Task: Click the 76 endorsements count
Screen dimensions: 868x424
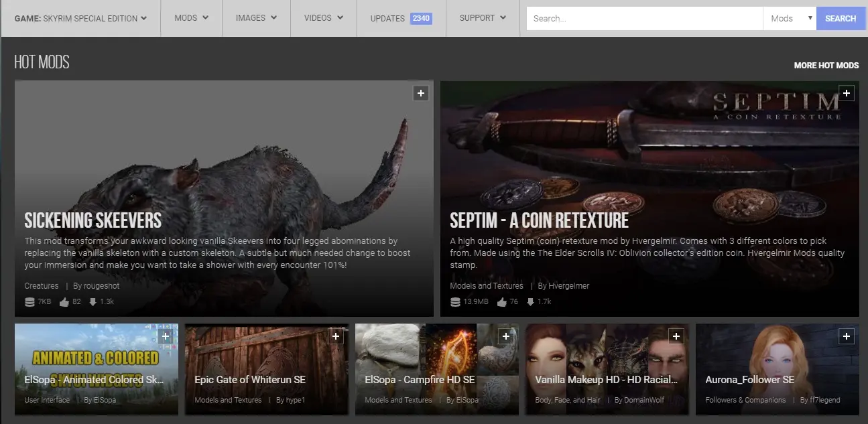Action: [513, 302]
